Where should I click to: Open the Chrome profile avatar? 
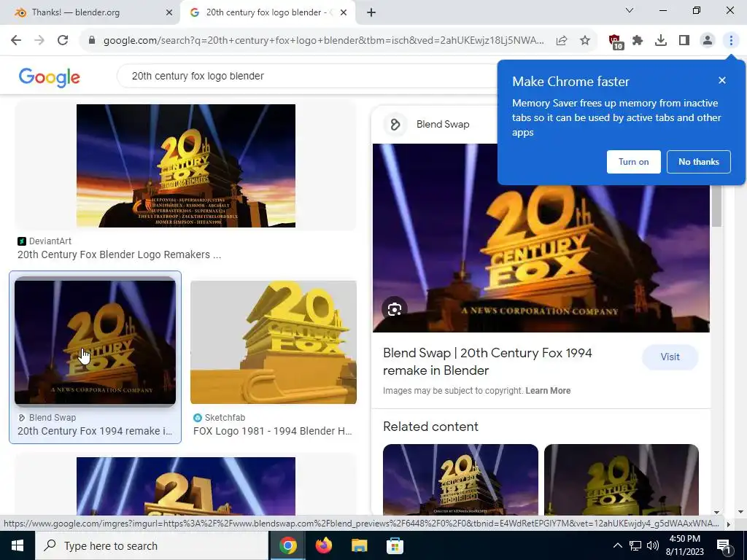pyautogui.click(x=708, y=41)
